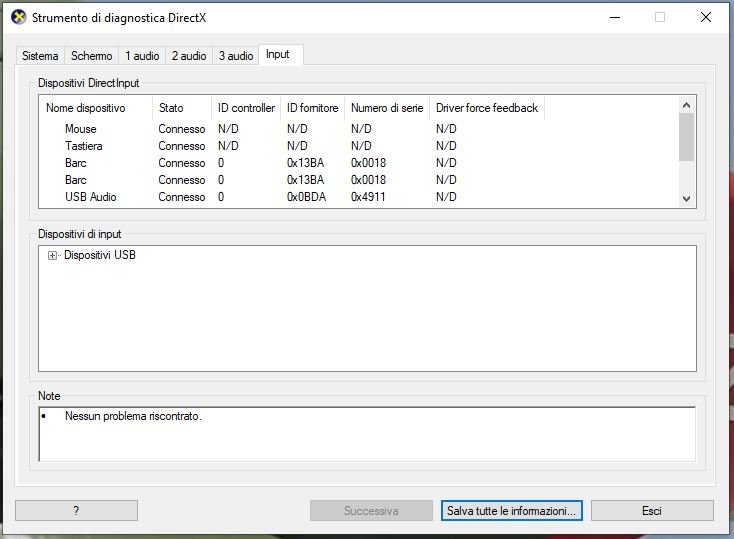Click the Nome dispositivo column header
734x539 pixels.
[x=95, y=108]
